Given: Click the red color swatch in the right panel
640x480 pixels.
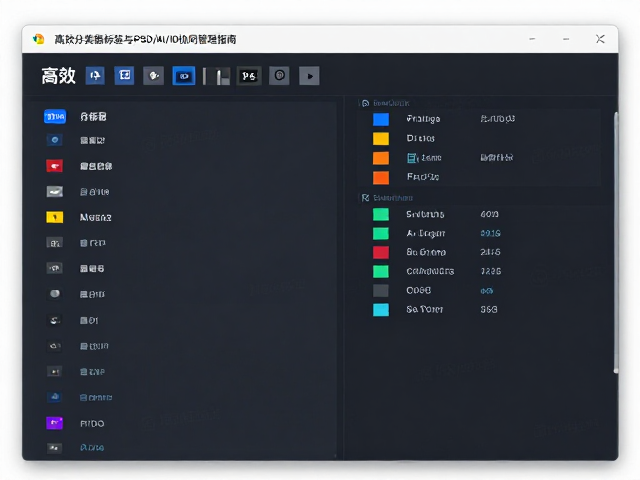Looking at the screenshot, I should [x=381, y=252].
